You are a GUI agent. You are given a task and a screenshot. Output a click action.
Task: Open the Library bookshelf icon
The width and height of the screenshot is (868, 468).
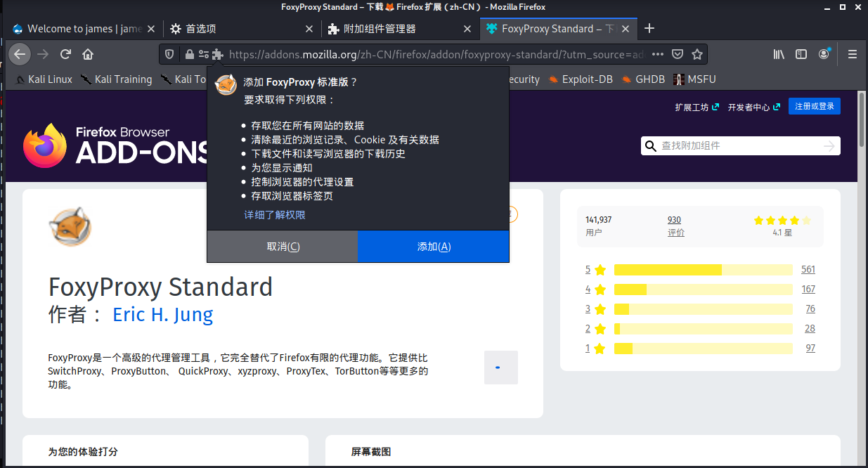[x=779, y=54]
